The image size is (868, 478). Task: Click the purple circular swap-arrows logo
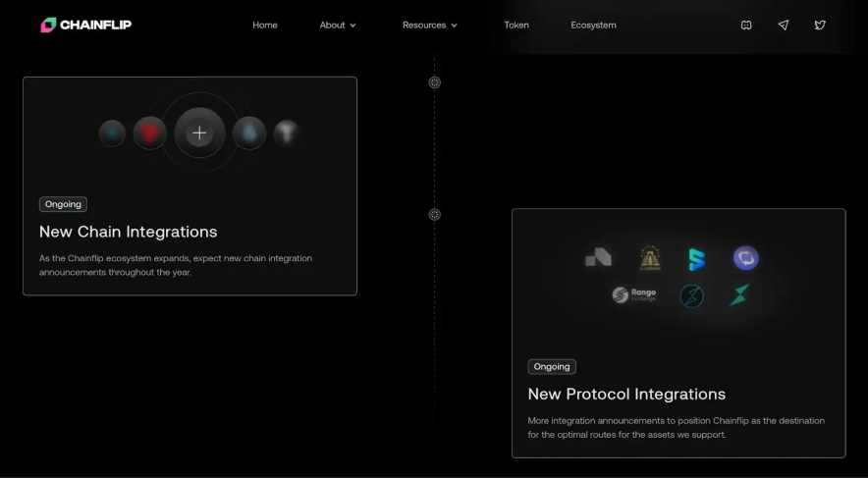746,258
